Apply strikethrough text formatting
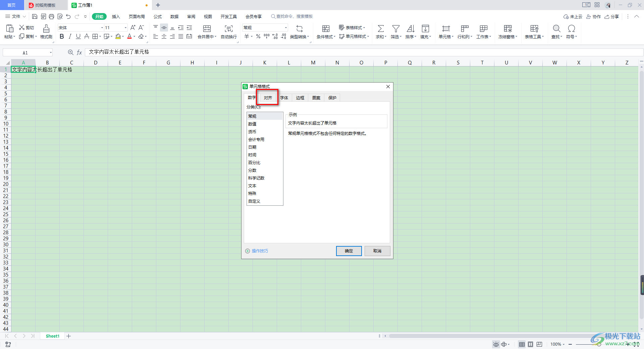Viewport: 644px width, 349px height. pyautogui.click(x=87, y=36)
